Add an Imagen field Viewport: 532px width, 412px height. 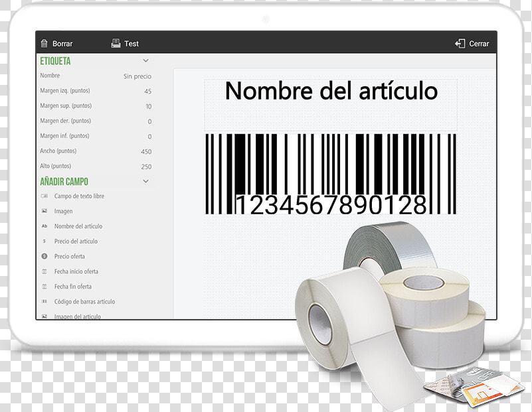tap(64, 211)
